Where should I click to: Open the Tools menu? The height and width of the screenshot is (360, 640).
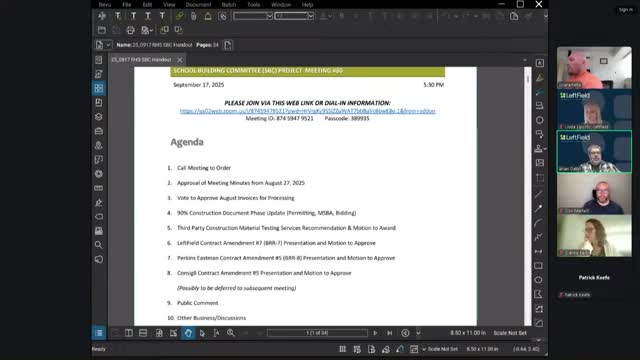tap(253, 5)
